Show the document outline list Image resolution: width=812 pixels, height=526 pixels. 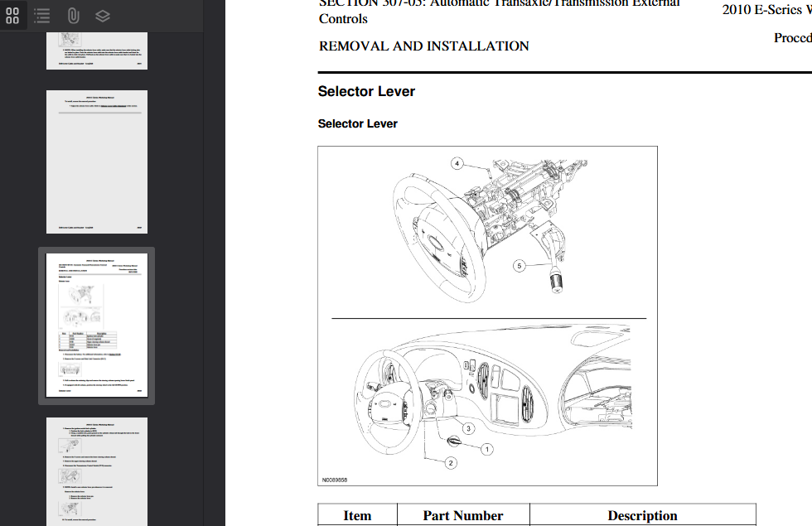[x=42, y=16]
